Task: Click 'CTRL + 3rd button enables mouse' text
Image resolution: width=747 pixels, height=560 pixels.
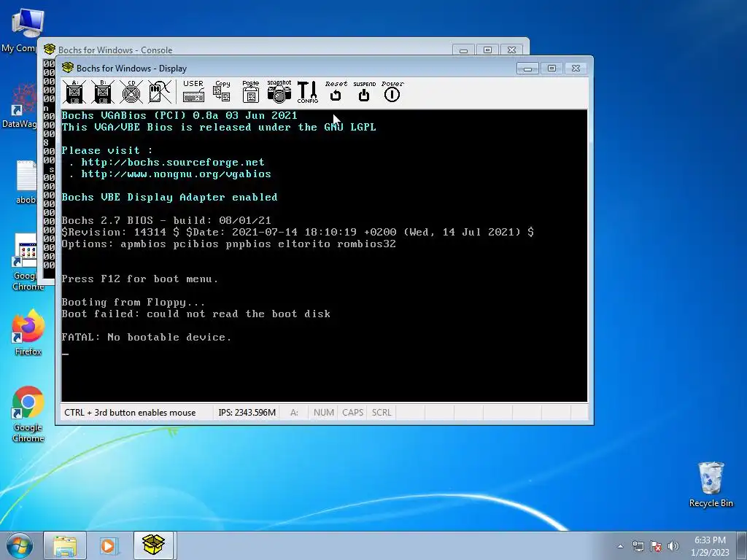Action: click(x=130, y=413)
